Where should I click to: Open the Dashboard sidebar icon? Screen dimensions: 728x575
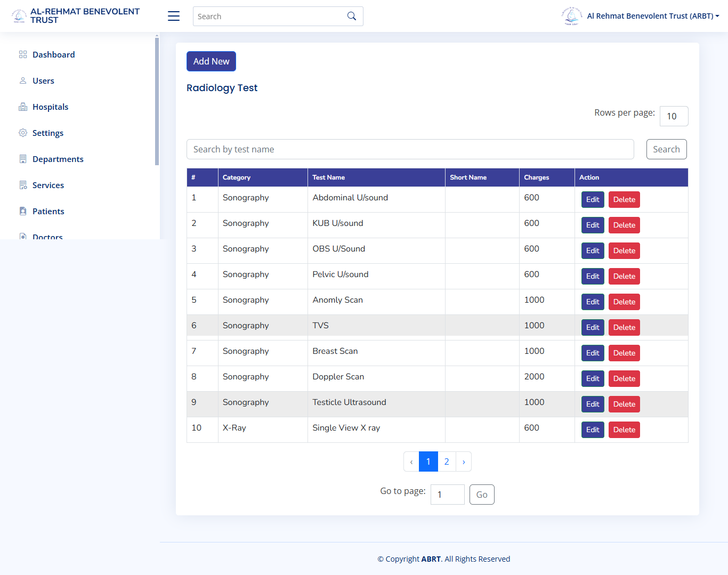(22, 54)
